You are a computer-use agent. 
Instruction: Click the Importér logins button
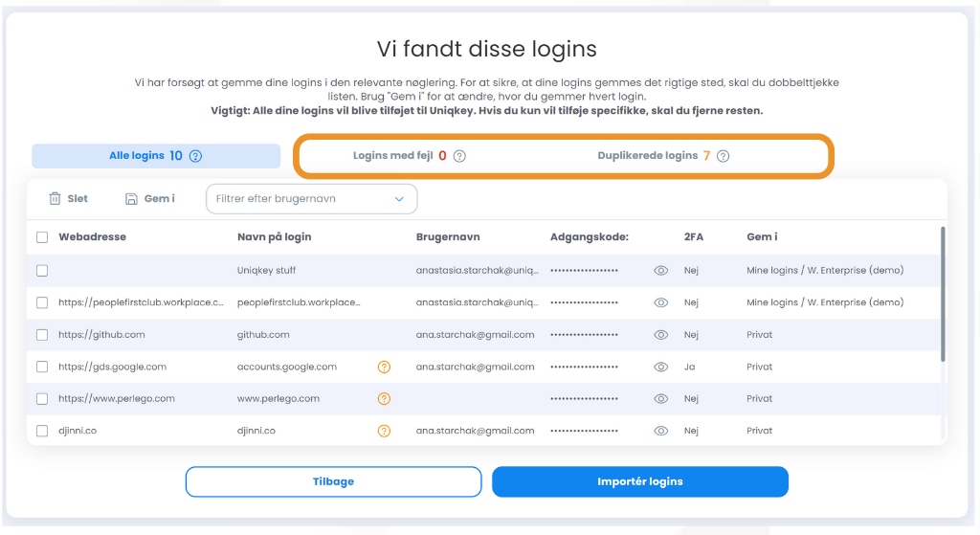point(640,481)
